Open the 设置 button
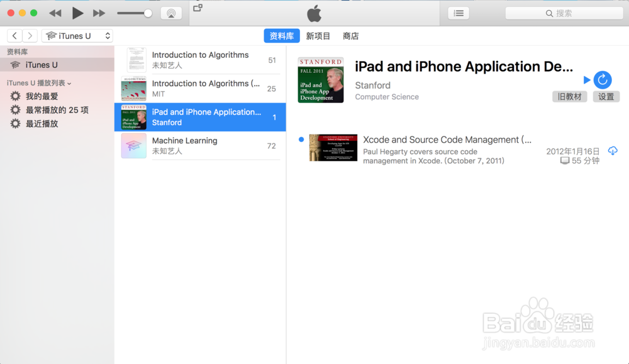629x364 pixels. [x=606, y=97]
